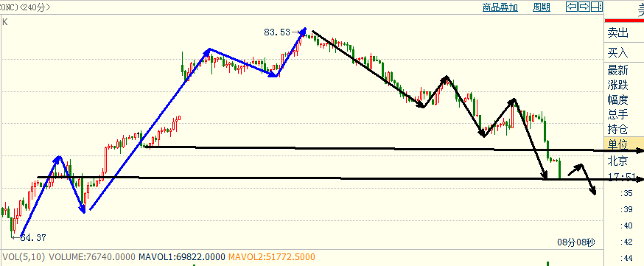Screen dimensions: 644x266
Task: Open the 周期 period link
Action: (x=542, y=7)
